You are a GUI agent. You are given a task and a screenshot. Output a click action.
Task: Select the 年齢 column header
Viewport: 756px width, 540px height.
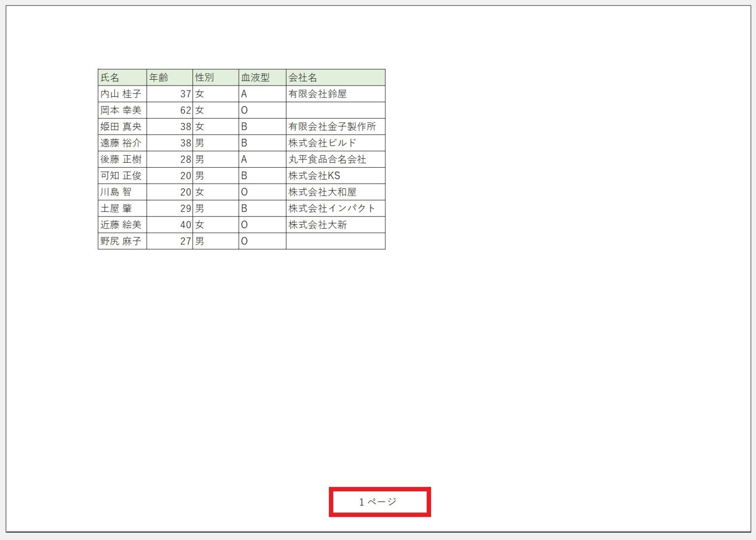pos(169,77)
